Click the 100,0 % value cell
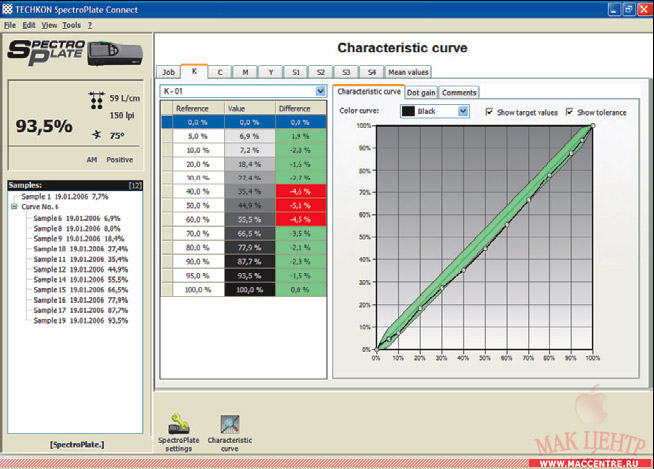The width and height of the screenshot is (654, 469). pos(249,290)
